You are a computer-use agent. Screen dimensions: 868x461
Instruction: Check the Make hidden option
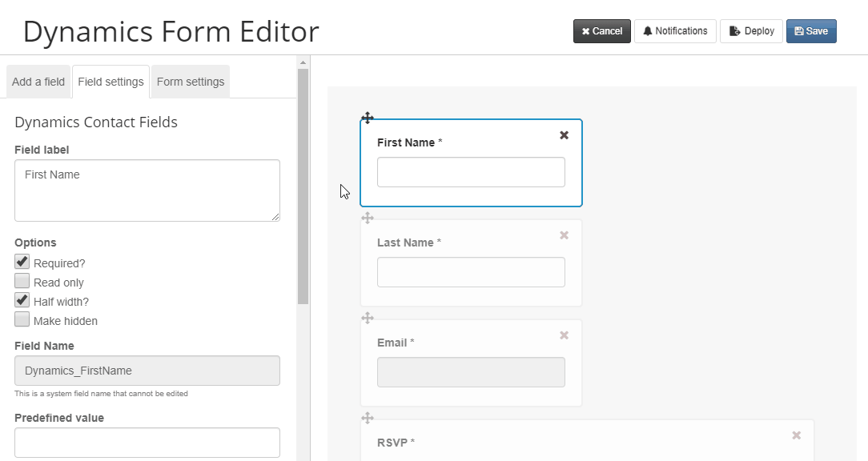(22, 320)
